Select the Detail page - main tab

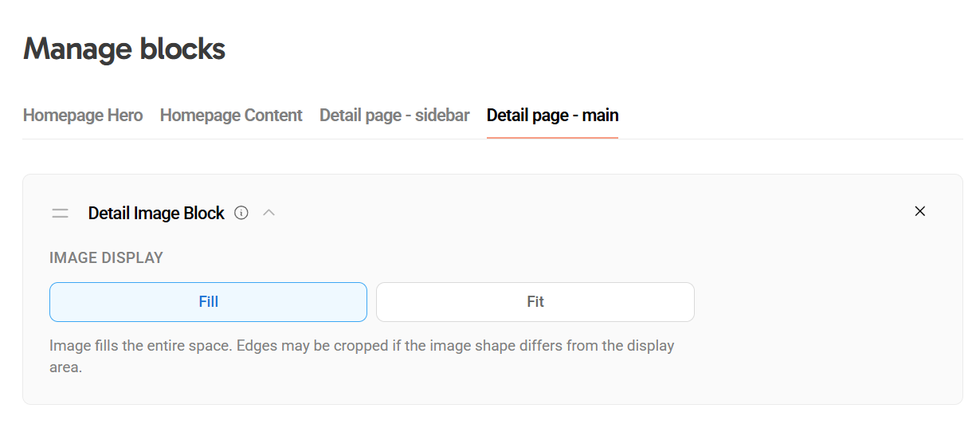coord(552,116)
